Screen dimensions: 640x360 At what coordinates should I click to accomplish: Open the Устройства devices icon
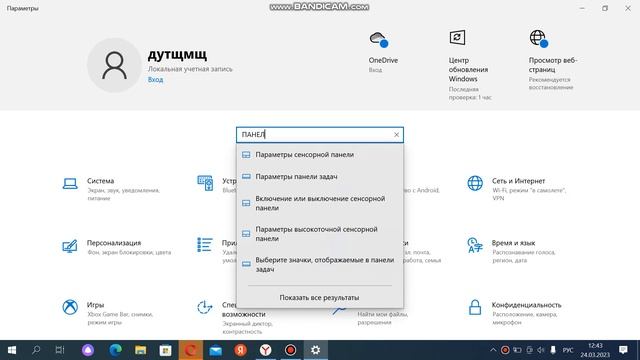click(x=205, y=183)
